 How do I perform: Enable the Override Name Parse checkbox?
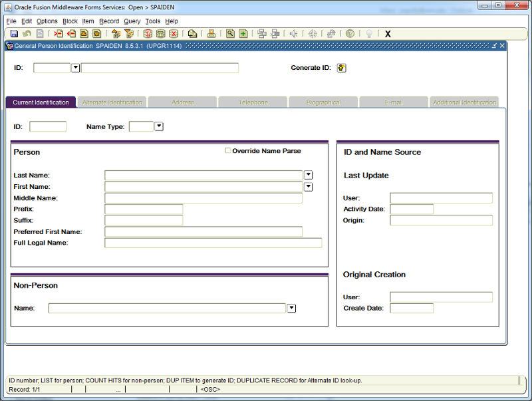tap(228, 150)
